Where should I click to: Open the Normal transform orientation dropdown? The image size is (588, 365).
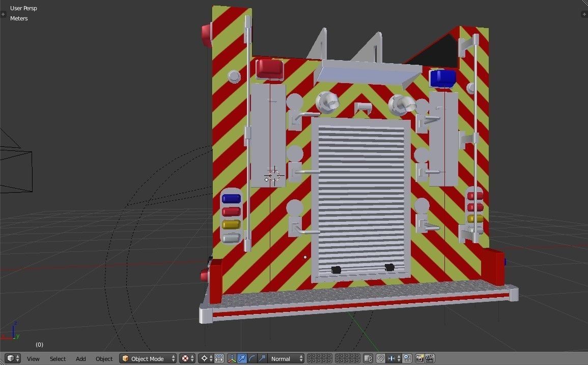286,358
